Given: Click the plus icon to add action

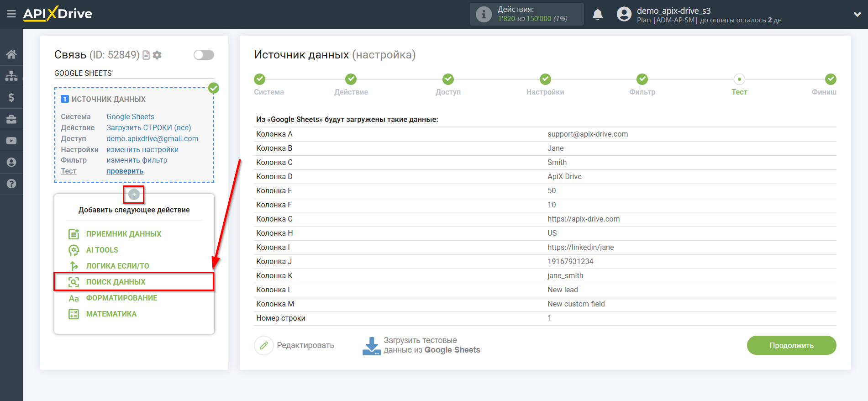Looking at the screenshot, I should click(x=134, y=195).
